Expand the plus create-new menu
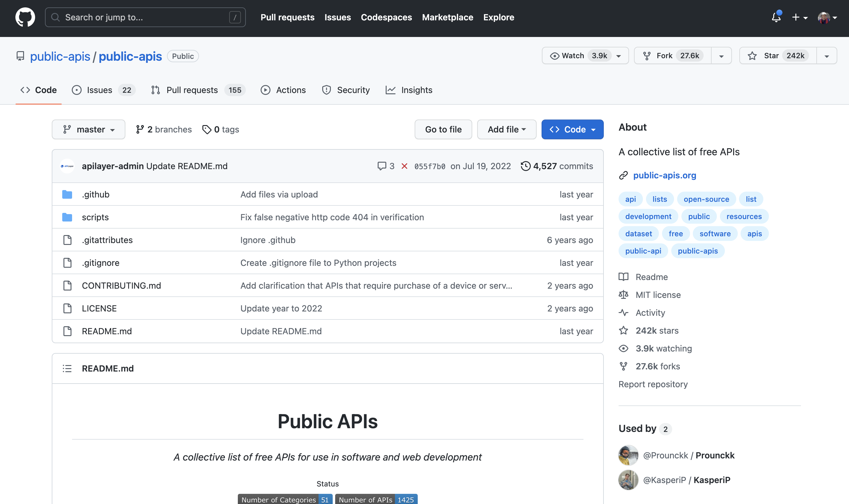 [799, 17]
